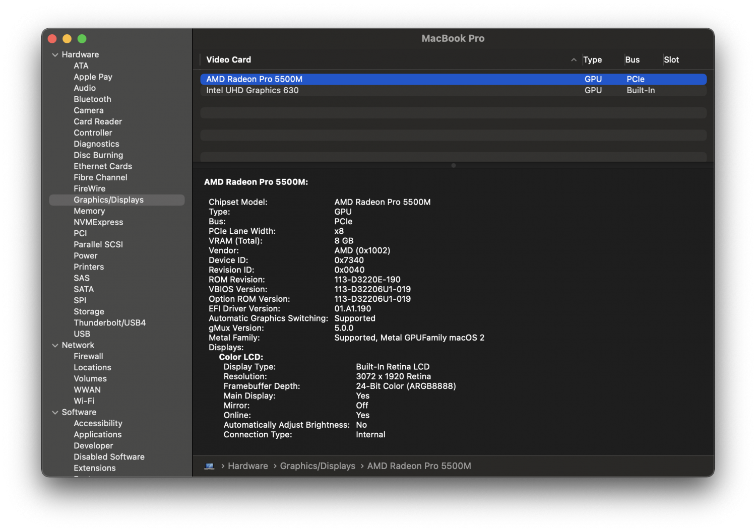
Task: Click the yellow minimize window button
Action: (x=67, y=39)
